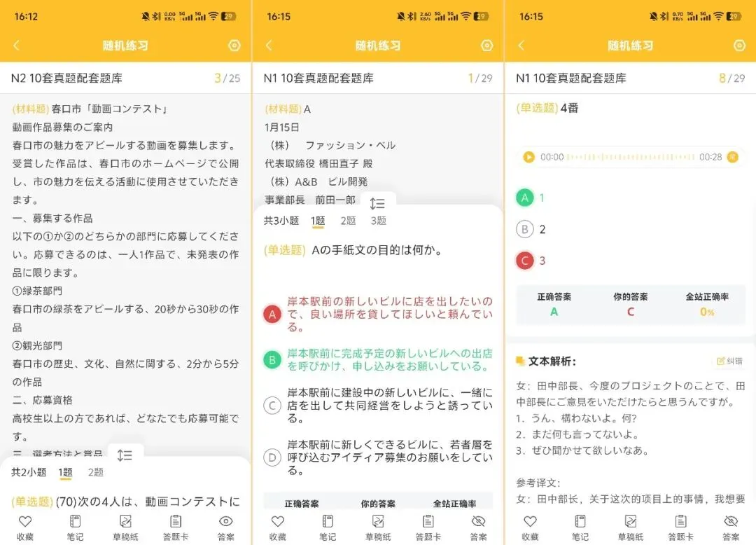Open 答题卡 on the listening question screen
The width and height of the screenshot is (756, 545).
tap(679, 522)
